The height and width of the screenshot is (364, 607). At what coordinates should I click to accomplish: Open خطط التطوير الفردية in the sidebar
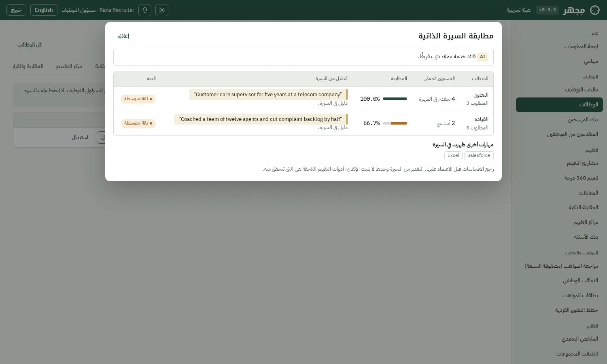point(559,310)
